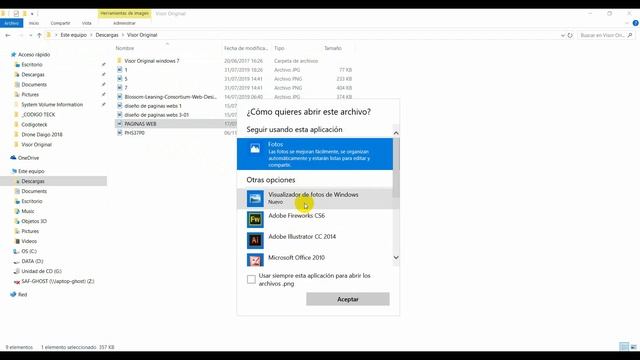This screenshot has width=640, height=360.
Task: Open Acceso rápido in navigation pane
Action: pos(34,54)
